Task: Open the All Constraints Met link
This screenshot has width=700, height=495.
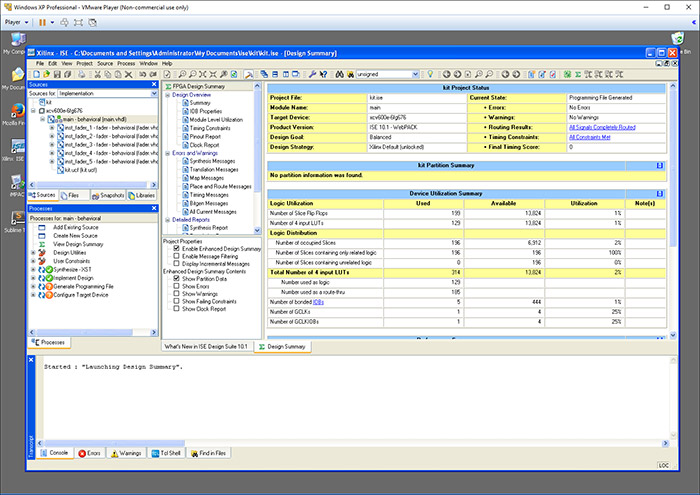Action: (589, 137)
